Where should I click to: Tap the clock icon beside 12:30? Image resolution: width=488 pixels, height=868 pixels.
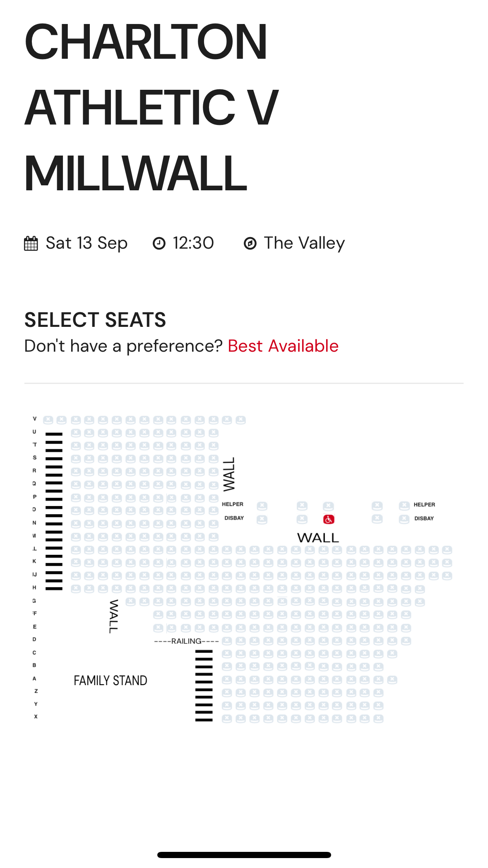coord(159,243)
